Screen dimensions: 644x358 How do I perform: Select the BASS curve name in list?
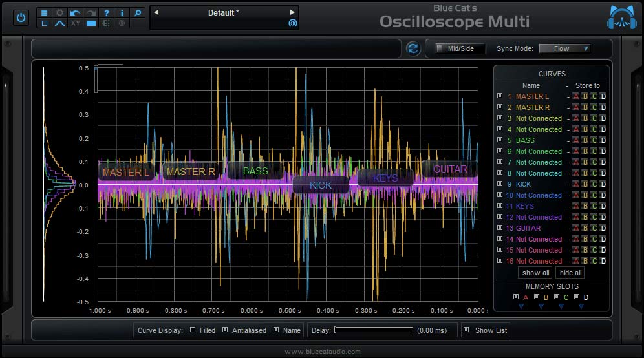pos(525,140)
